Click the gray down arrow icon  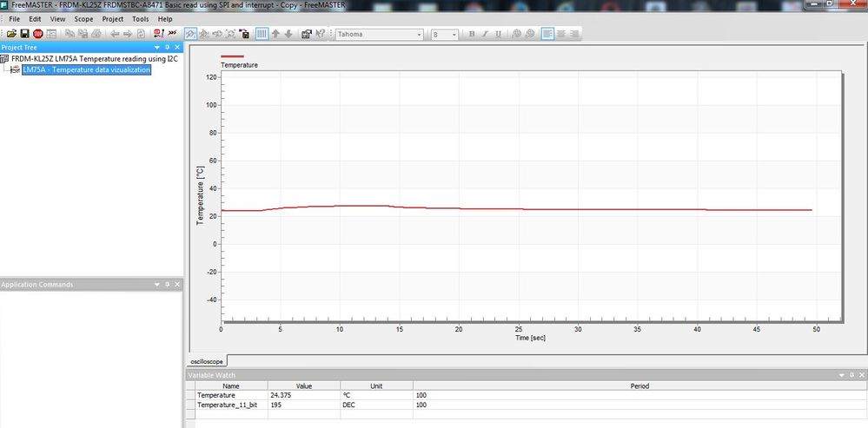coord(288,34)
